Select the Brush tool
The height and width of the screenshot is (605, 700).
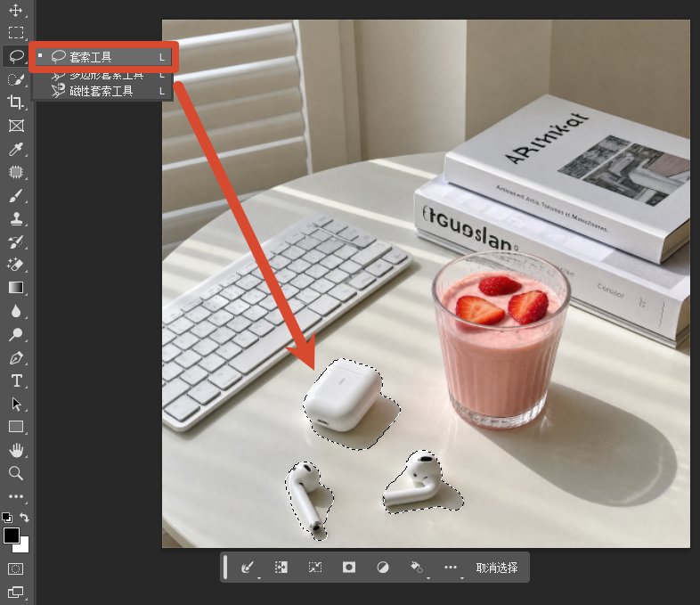point(16,195)
